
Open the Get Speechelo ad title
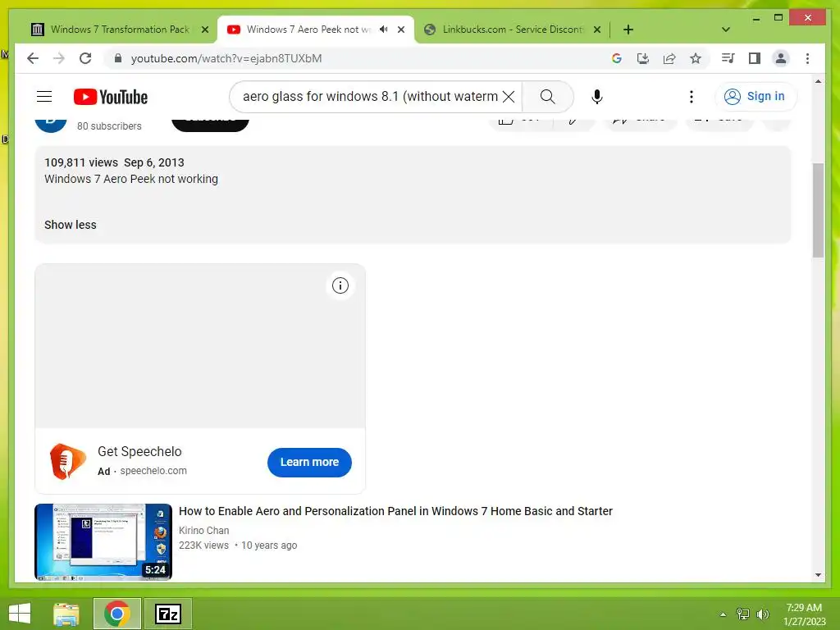click(139, 452)
